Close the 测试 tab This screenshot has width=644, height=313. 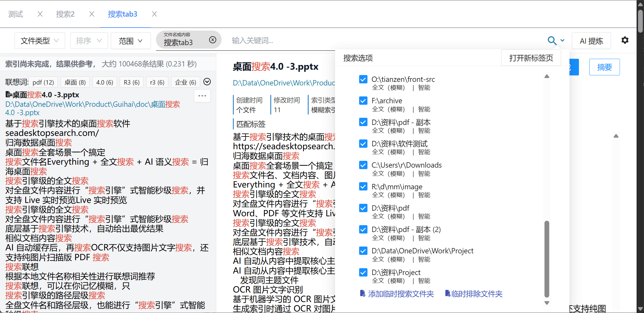point(40,14)
